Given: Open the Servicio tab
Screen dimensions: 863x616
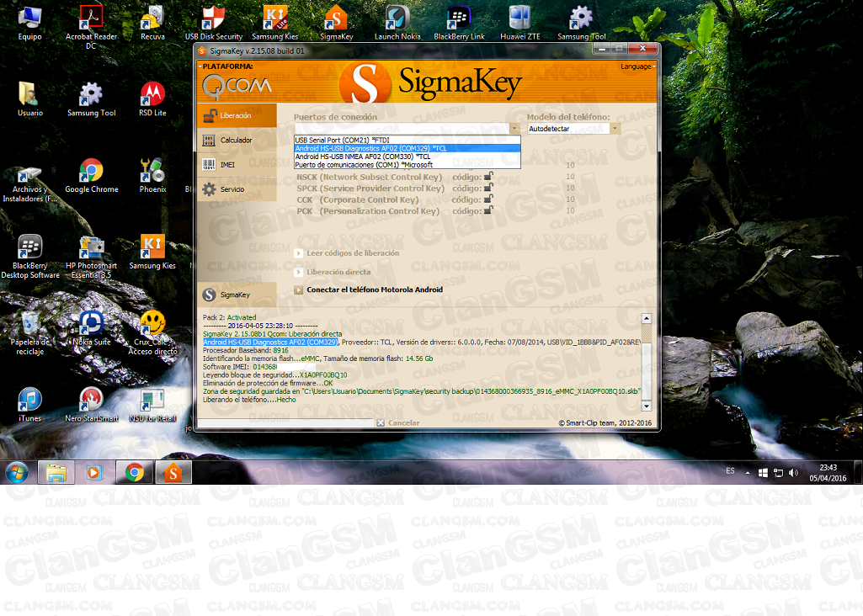Looking at the screenshot, I should (x=237, y=189).
